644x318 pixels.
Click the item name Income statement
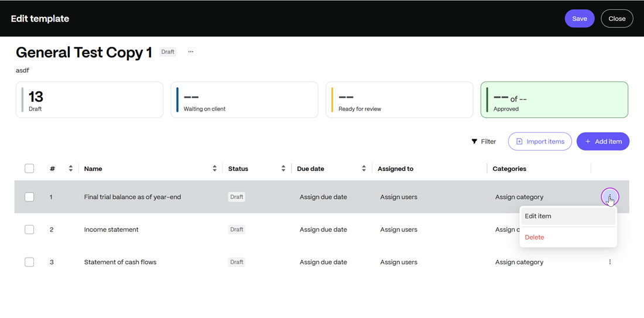pos(111,230)
